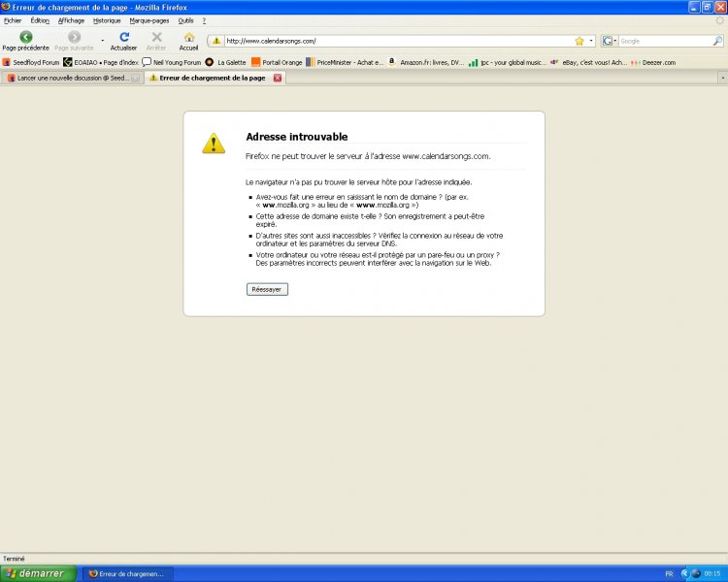The height and width of the screenshot is (582, 728).
Task: Close the Erreur de chargement tab
Action: [278, 78]
